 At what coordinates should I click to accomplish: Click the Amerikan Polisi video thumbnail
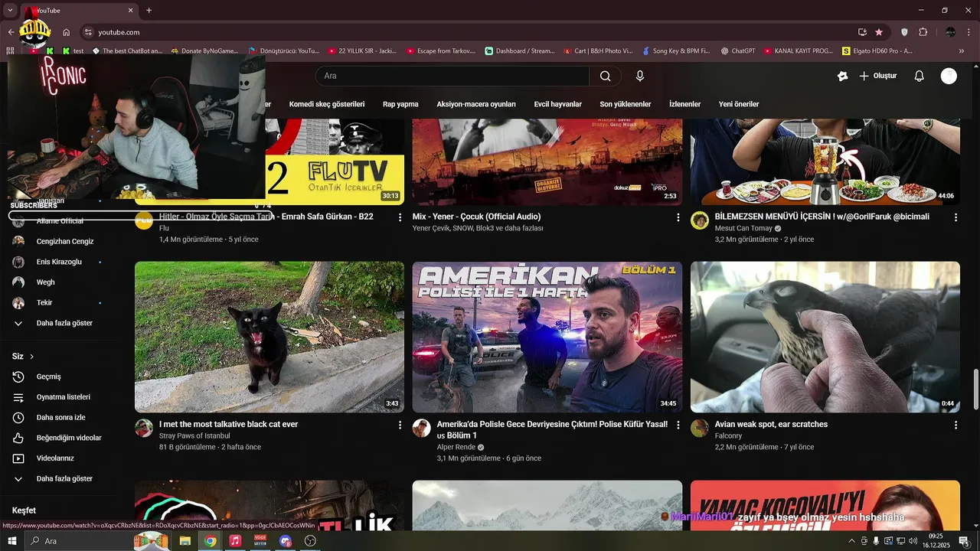(x=547, y=337)
